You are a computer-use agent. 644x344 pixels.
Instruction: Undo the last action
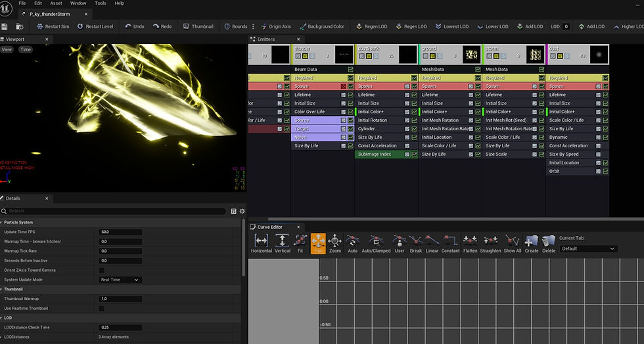click(x=134, y=26)
